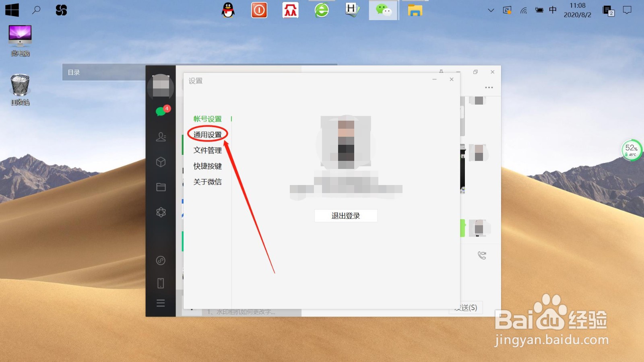Screen dimensions: 644x362
Task: Click the WeChat icon in taskbar
Action: click(384, 10)
